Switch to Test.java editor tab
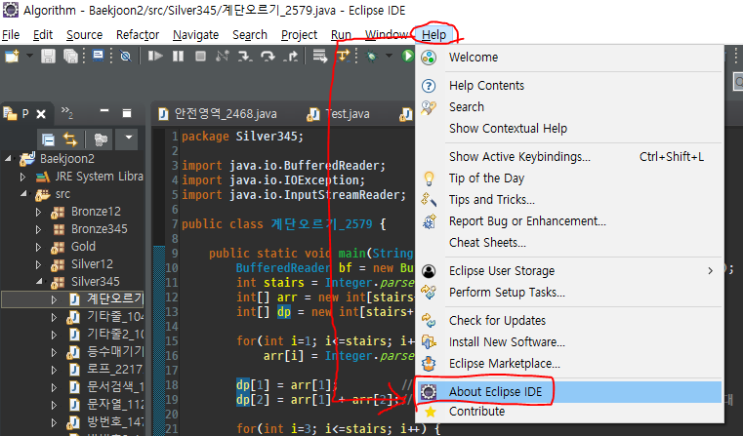 click(x=339, y=114)
